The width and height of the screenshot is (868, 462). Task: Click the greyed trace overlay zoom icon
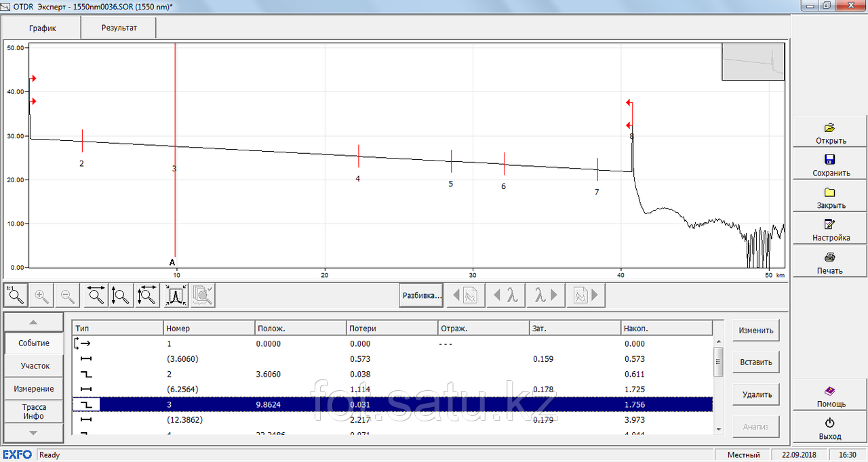[203, 295]
